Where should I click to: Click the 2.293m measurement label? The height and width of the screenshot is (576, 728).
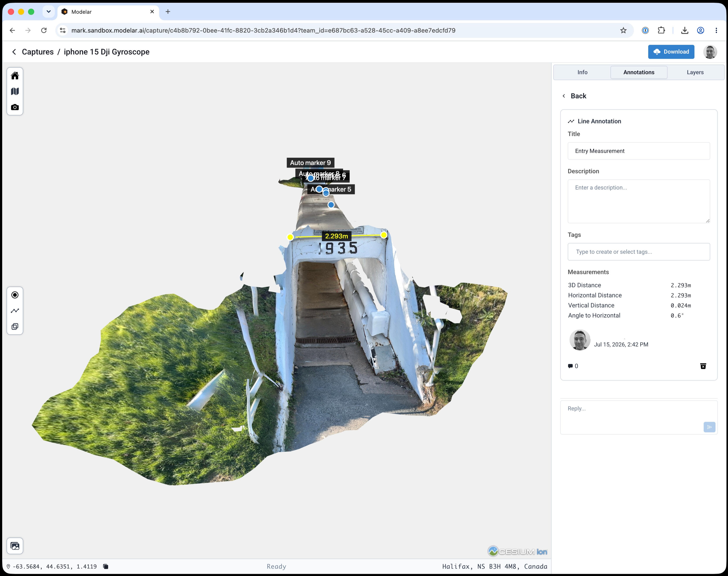pos(336,236)
